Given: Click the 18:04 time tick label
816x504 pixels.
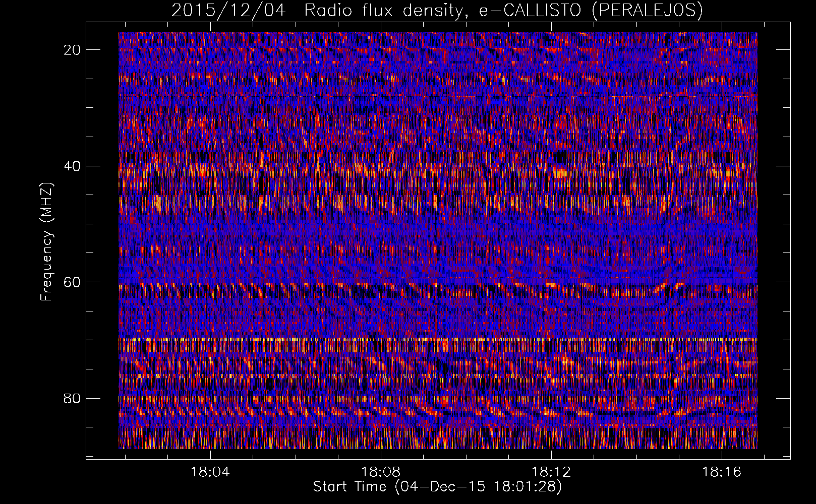Looking at the screenshot, I should pyautogui.click(x=211, y=472).
